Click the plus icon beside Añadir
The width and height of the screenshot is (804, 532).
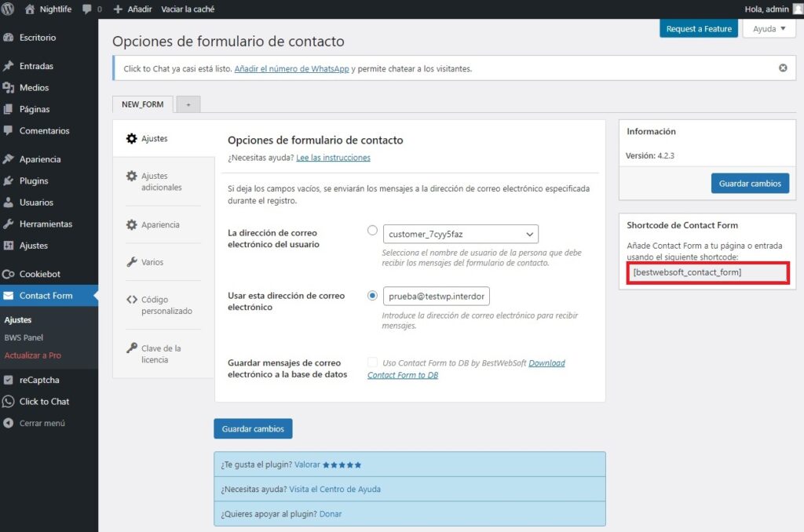pyautogui.click(x=118, y=9)
